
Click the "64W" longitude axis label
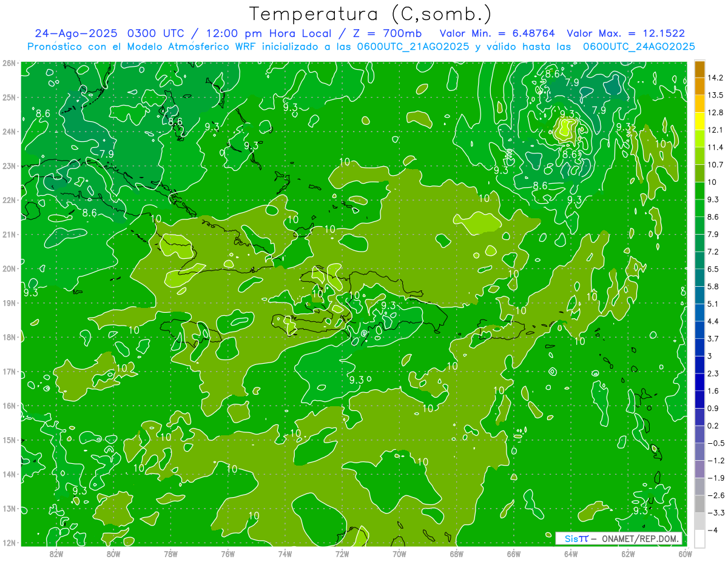pos(570,553)
